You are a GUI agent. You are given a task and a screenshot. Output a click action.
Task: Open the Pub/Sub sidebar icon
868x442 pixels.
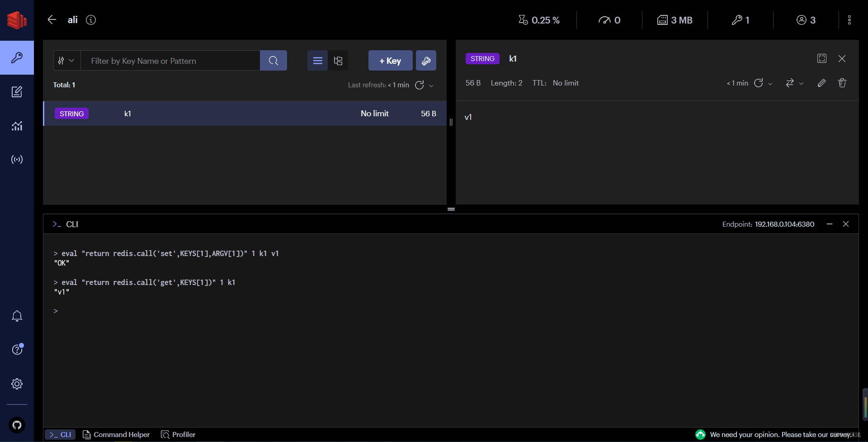point(17,159)
